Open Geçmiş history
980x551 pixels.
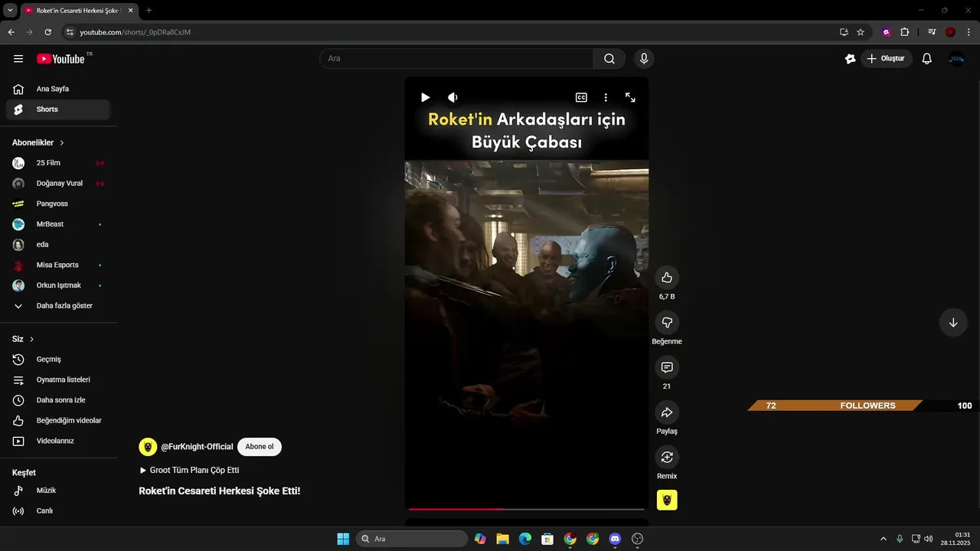pyautogui.click(x=58, y=360)
